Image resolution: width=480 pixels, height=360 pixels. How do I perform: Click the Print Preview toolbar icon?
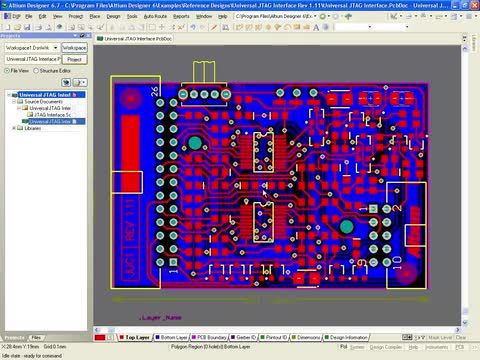pos(48,27)
